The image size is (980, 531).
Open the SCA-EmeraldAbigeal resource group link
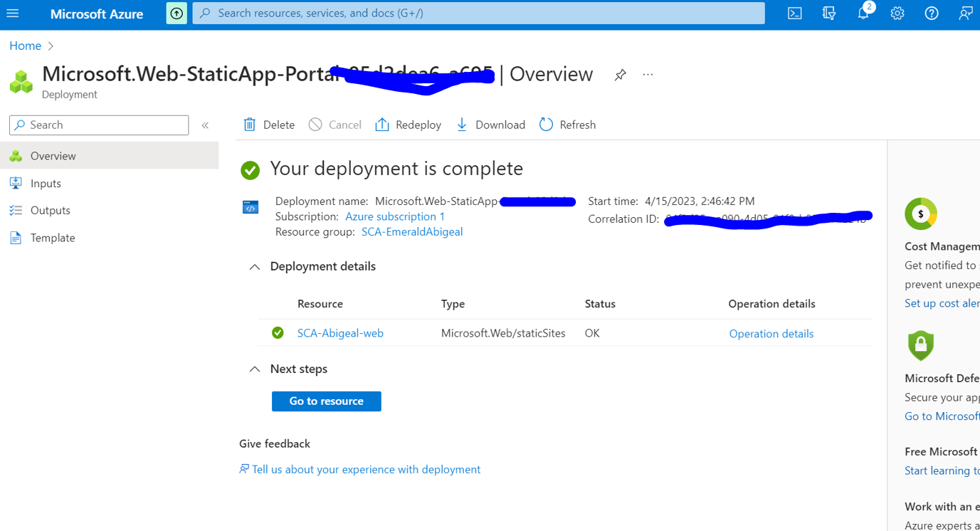point(412,232)
